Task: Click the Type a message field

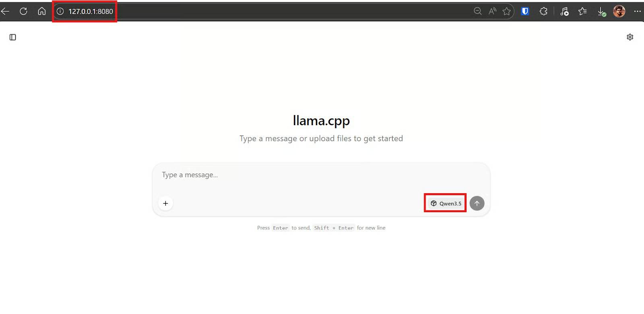Action: pos(282,175)
